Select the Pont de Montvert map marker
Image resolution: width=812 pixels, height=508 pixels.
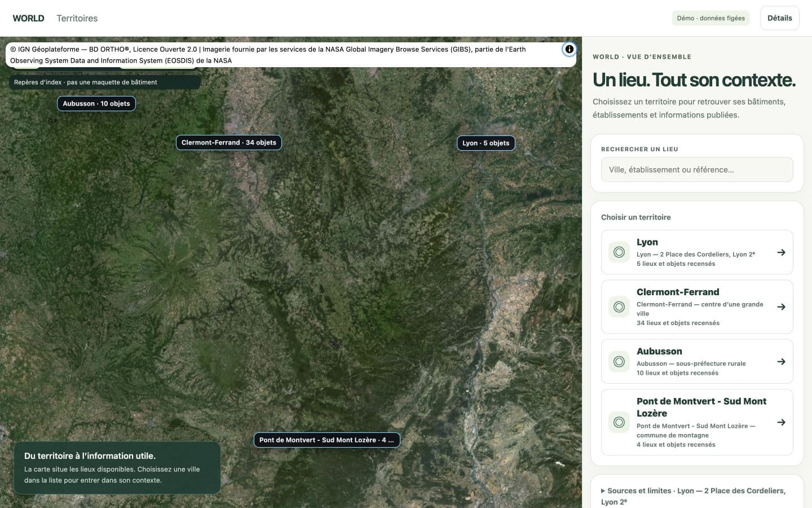pyautogui.click(x=327, y=440)
